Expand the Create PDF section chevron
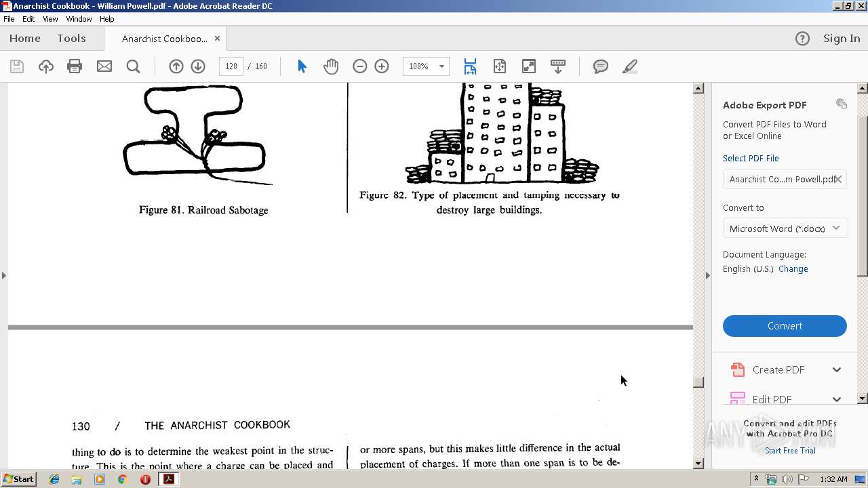Image resolution: width=868 pixels, height=488 pixels. coord(837,369)
